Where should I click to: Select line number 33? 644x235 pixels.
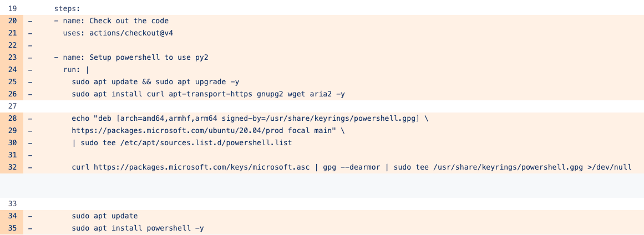[x=13, y=203]
